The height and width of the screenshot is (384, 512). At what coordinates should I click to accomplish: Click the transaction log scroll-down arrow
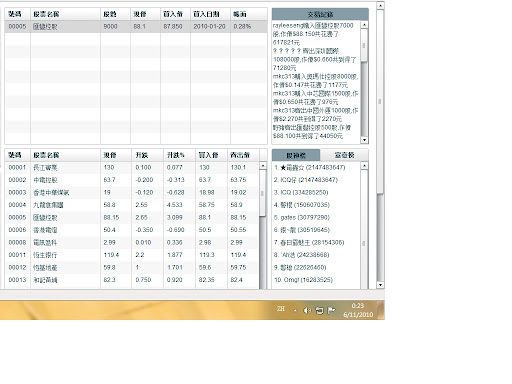(364, 140)
